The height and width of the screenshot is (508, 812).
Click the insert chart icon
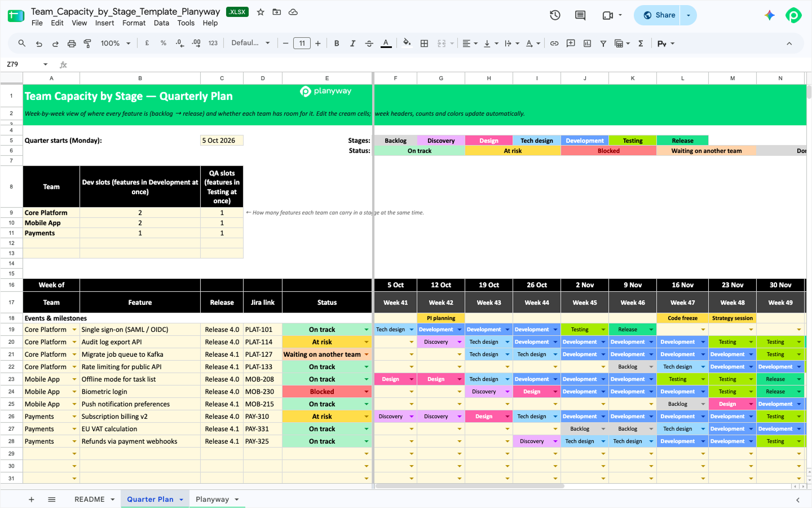(x=587, y=43)
